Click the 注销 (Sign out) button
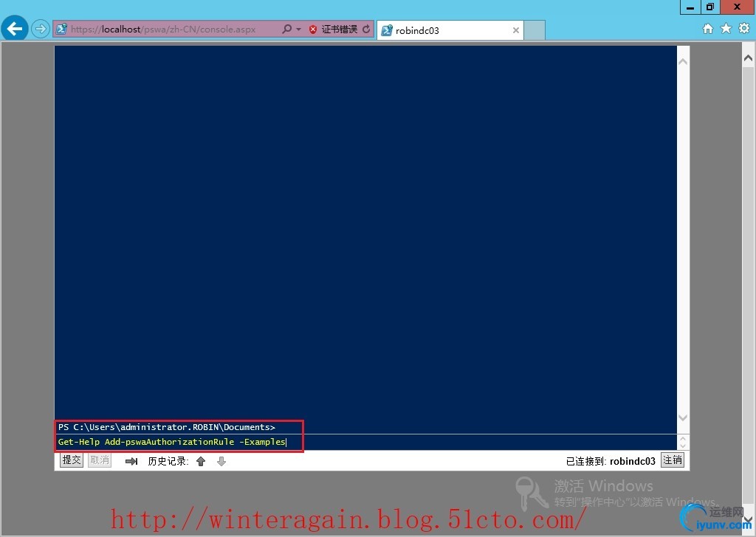 coord(672,460)
